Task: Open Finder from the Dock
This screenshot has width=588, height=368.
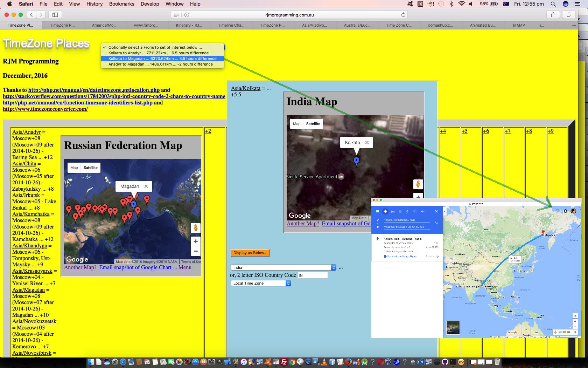Action: (91, 362)
